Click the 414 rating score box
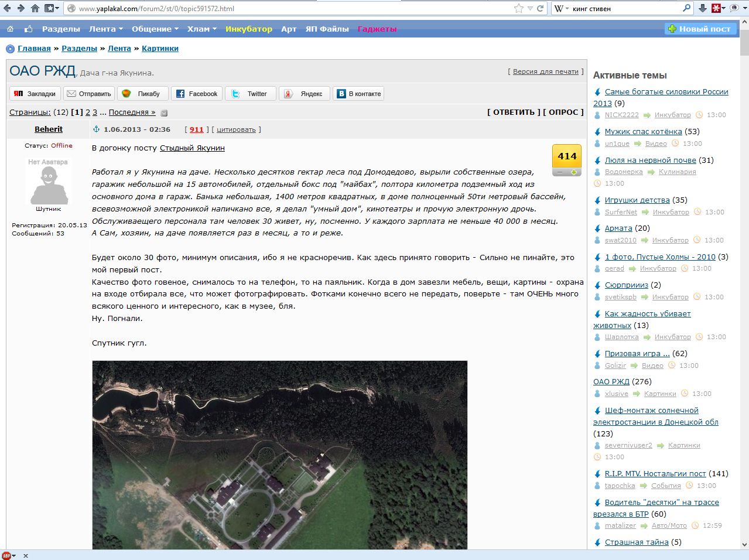Screen dimensions: 749x560 pos(567,156)
